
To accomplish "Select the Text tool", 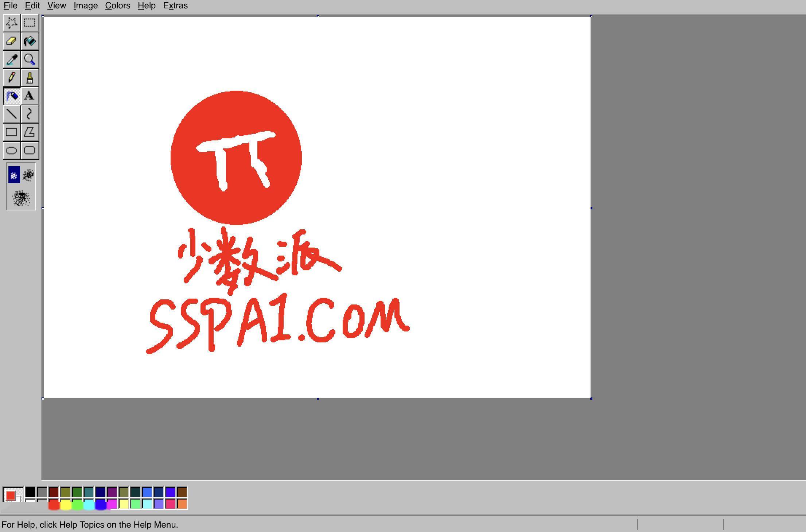I will coord(30,96).
